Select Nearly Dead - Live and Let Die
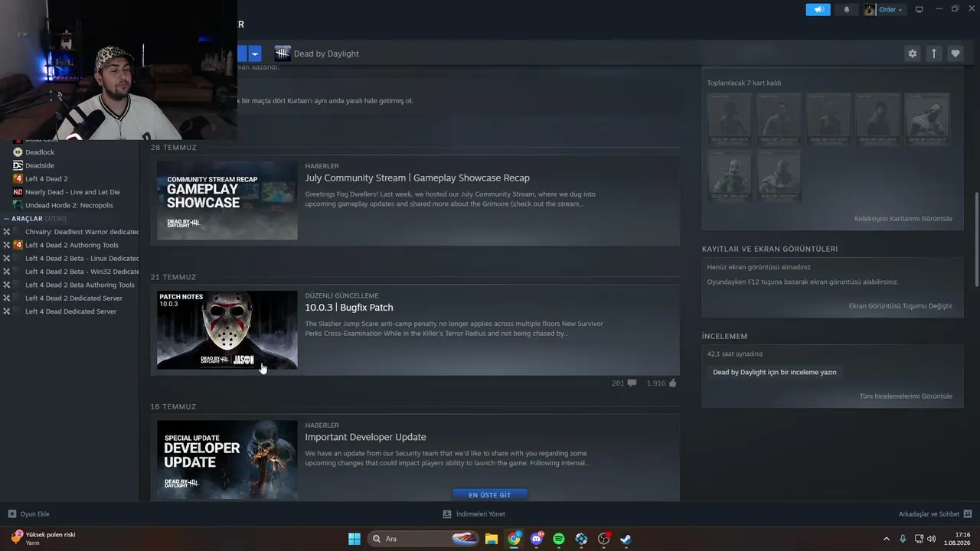 (x=73, y=192)
